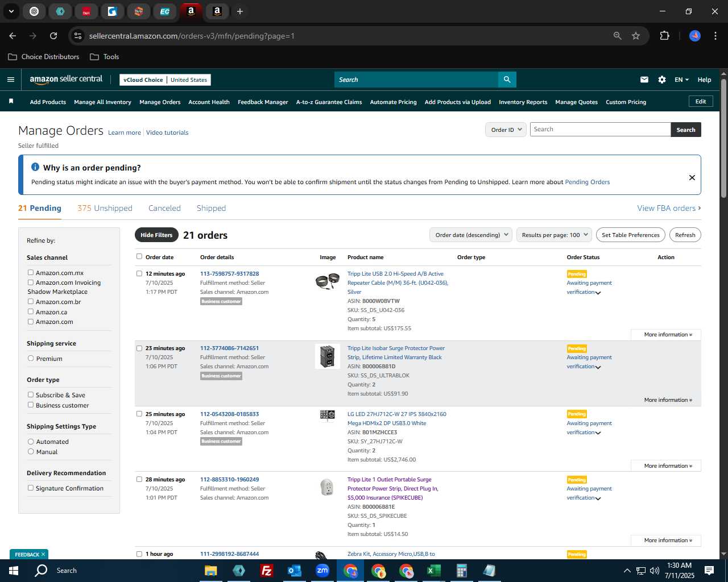The width and height of the screenshot is (728, 582).
Task: Open Excel from the taskbar
Action: pos(434,571)
